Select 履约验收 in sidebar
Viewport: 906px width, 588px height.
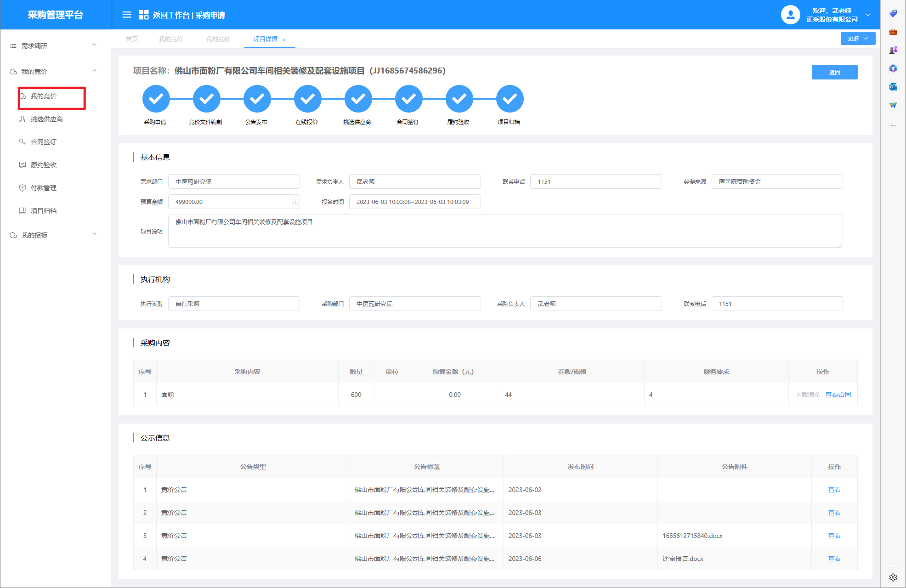[x=44, y=165]
